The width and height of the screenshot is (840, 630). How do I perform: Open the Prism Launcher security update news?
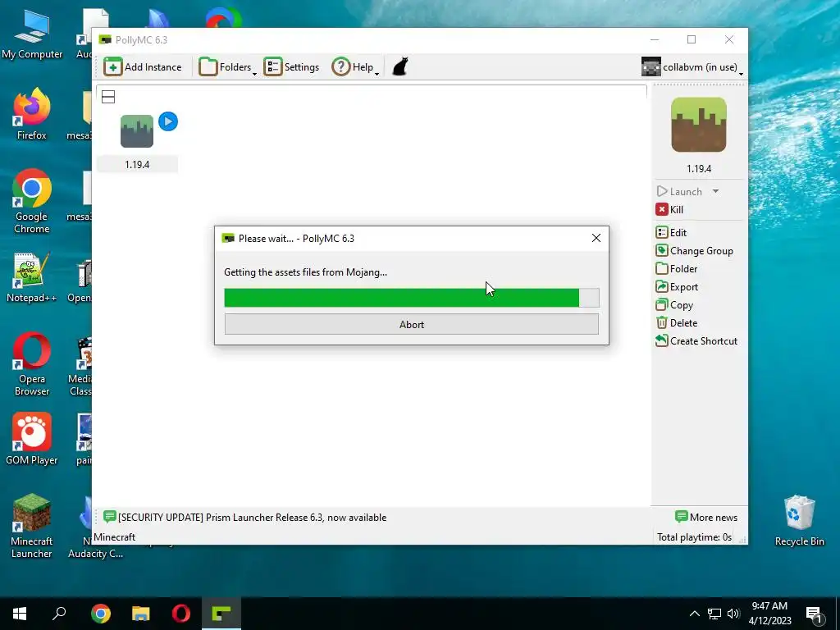point(244,518)
